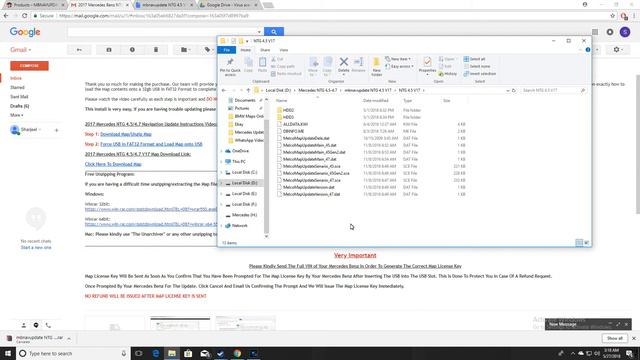Open Gmail Inbox folder
The width and height of the screenshot is (640, 360).
pyautogui.click(x=16, y=78)
